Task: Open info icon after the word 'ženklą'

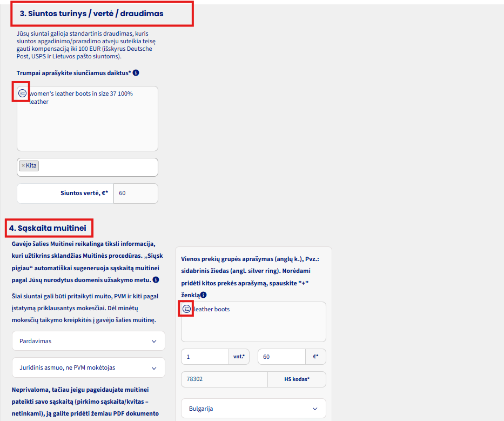Action: 204,295
